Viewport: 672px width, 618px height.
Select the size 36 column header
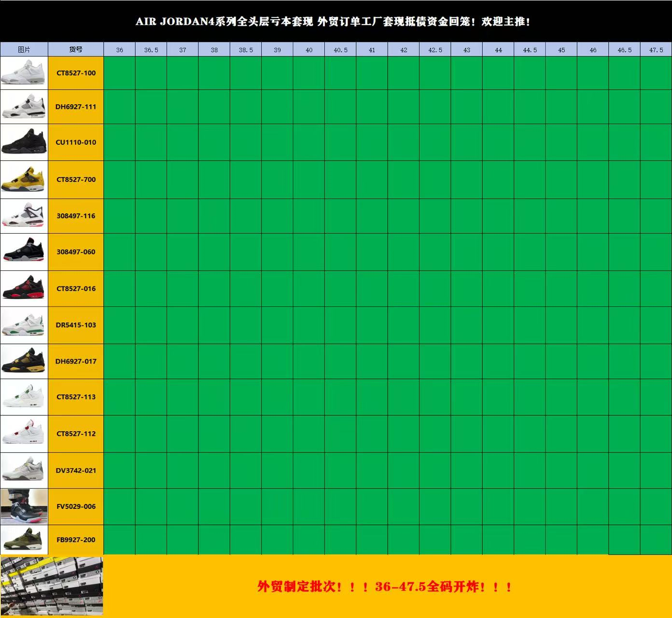point(119,50)
